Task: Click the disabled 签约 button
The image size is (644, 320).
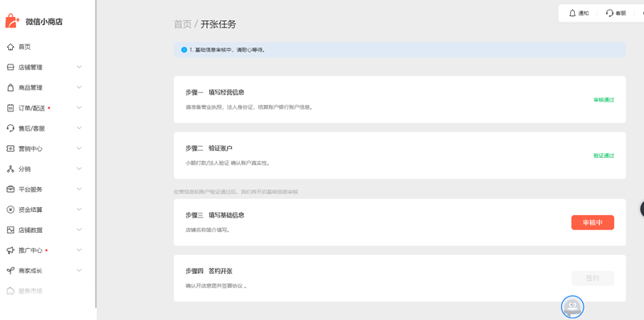Action: [592, 278]
